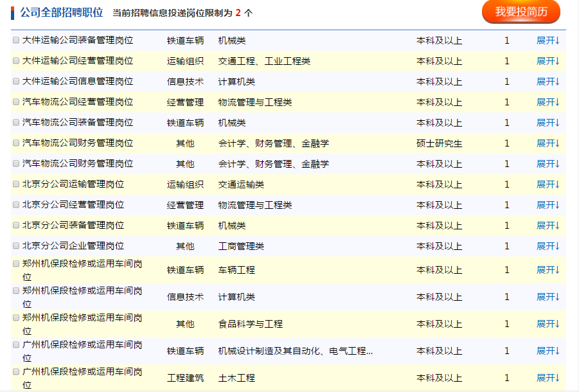Enable the 汽车物流公司经营管理岗位 checkbox

pos(16,102)
